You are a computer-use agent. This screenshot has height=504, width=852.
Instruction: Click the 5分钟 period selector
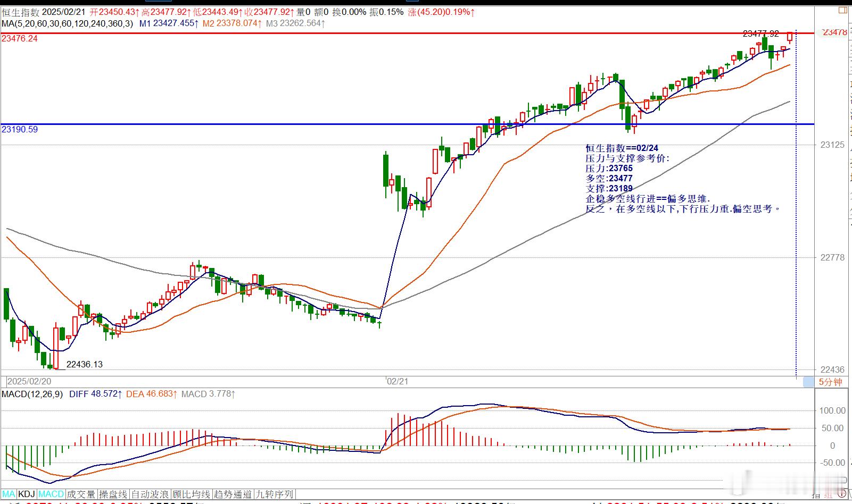point(830,382)
